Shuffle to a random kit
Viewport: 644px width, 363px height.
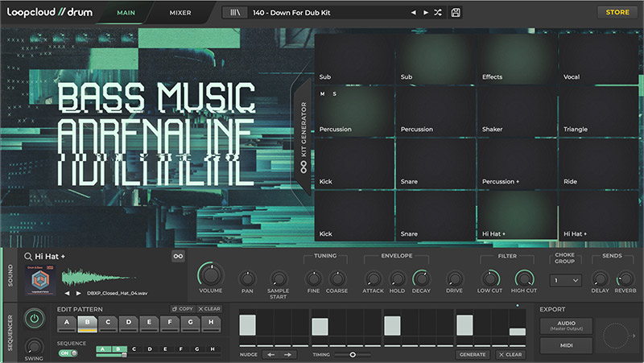(437, 13)
